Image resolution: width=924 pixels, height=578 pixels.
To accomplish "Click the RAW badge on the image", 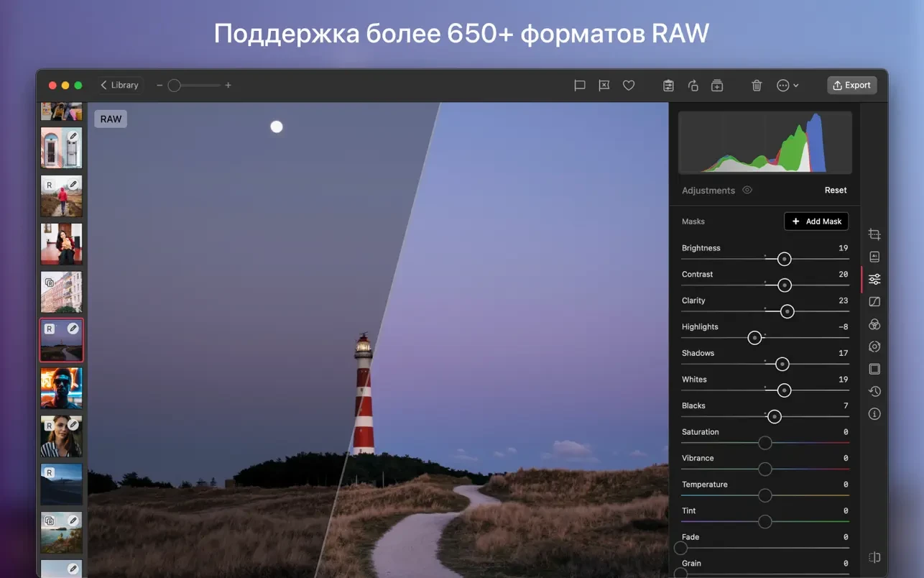I will (111, 119).
